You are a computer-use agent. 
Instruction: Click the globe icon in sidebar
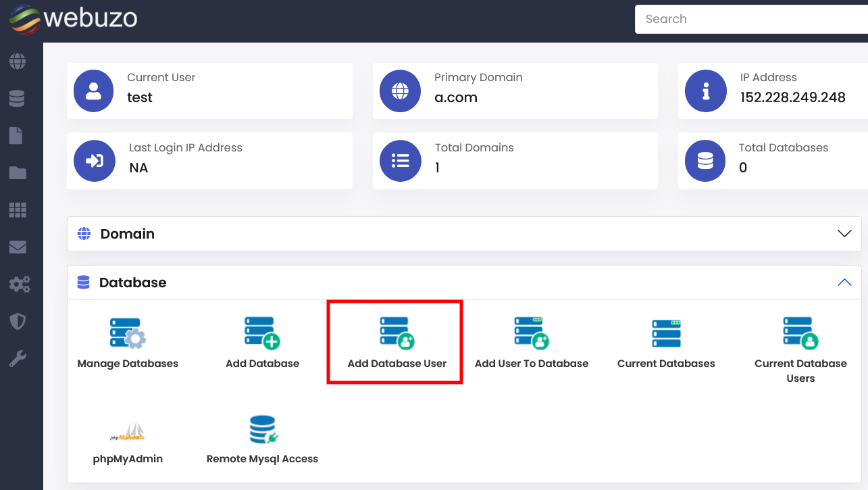point(18,62)
